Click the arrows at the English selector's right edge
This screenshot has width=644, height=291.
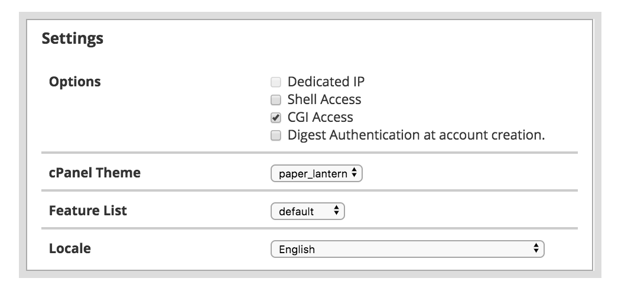coord(536,249)
